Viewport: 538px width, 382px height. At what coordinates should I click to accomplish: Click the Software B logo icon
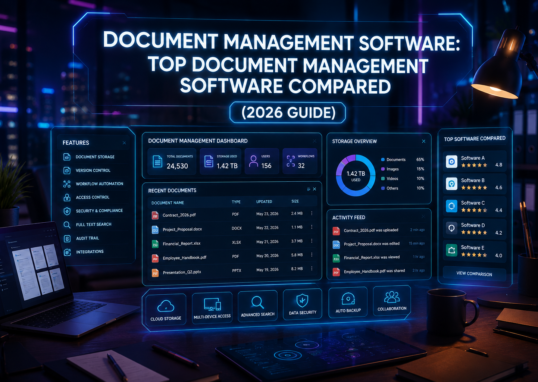click(x=452, y=184)
